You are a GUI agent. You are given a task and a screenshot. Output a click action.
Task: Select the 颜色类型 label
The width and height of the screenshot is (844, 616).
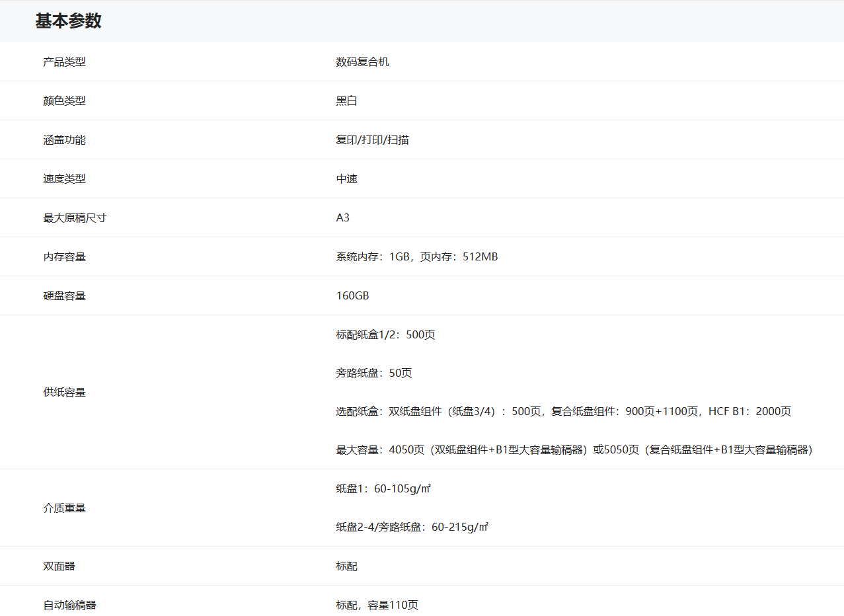coord(64,101)
